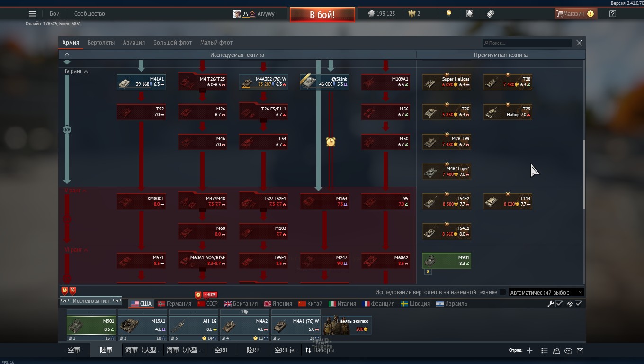Toggle the rightmost checkbox in the country bar
This screenshot has width=644, height=364.
point(579,304)
